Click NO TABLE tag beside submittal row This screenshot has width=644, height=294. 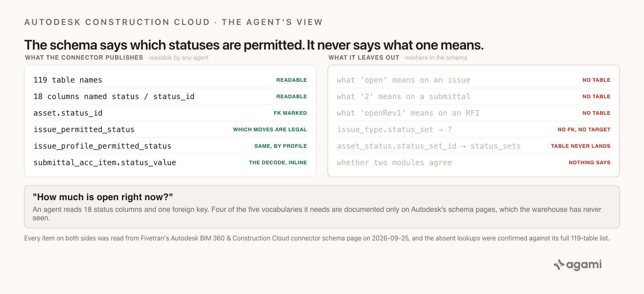click(x=596, y=96)
